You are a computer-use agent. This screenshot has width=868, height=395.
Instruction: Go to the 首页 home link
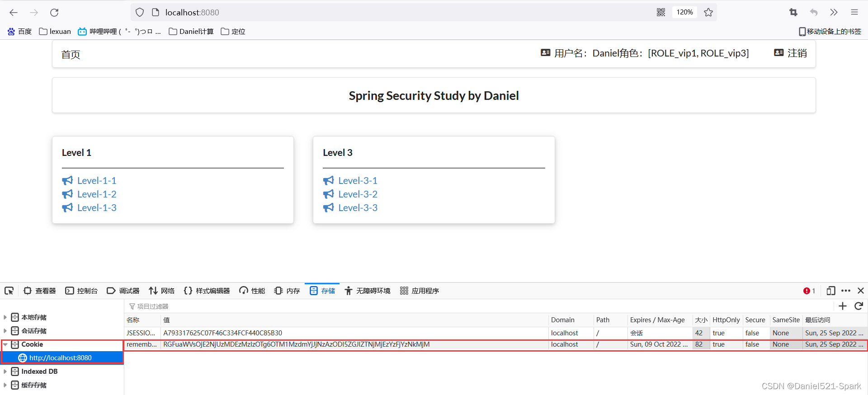(71, 55)
